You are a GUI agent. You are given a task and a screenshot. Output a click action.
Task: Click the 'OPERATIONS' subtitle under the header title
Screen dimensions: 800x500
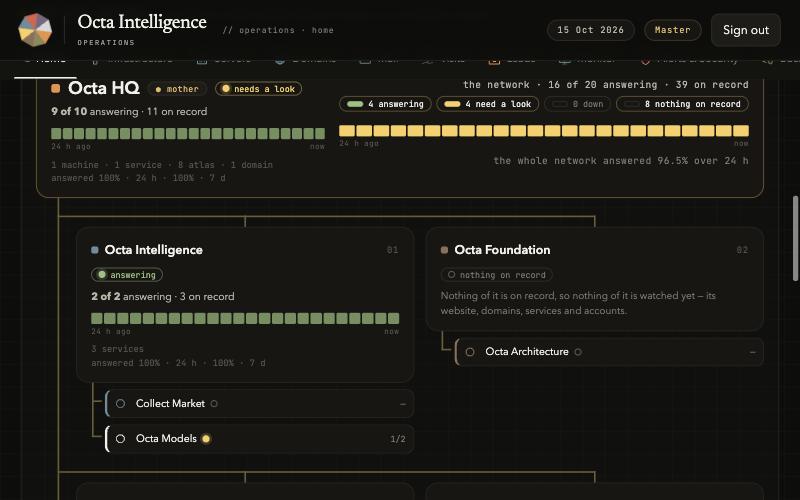[x=106, y=43]
